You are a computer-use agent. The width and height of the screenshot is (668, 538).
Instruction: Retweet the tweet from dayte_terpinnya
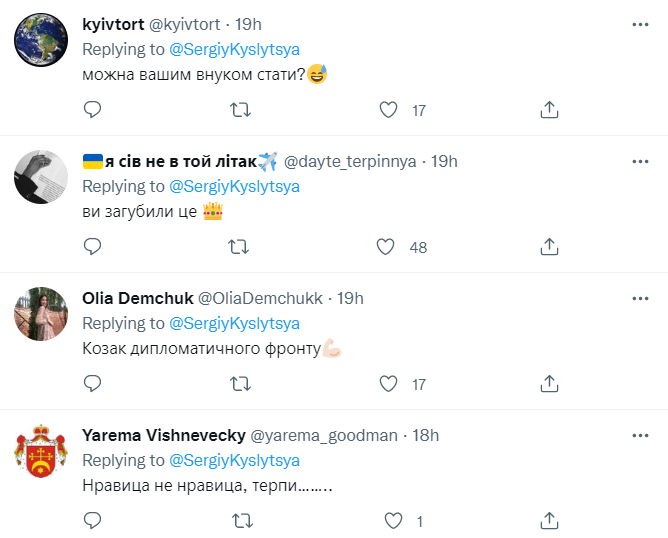click(240, 246)
